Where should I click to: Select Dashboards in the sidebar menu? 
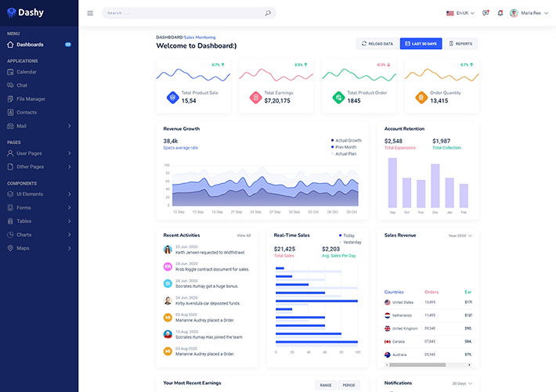(30, 45)
